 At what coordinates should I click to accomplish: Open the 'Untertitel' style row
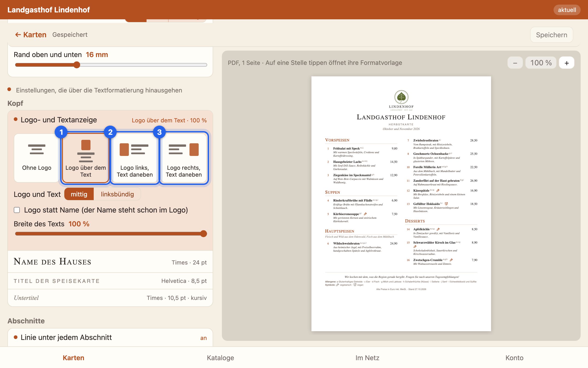pyautogui.click(x=110, y=298)
